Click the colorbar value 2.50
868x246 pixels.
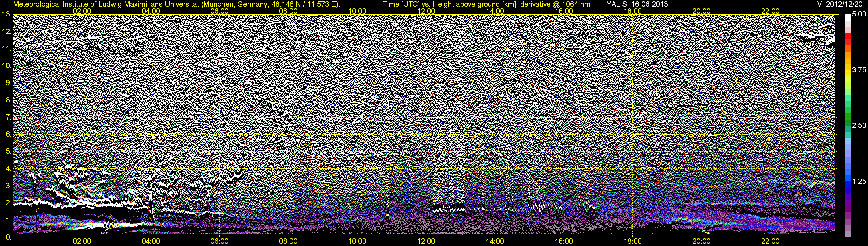pos(859,126)
